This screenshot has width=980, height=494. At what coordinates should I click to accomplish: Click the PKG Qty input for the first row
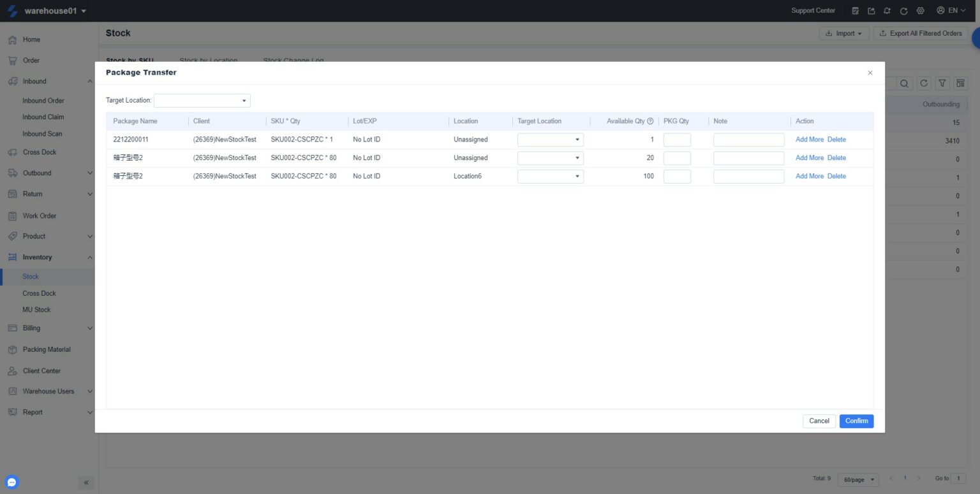[x=677, y=139]
